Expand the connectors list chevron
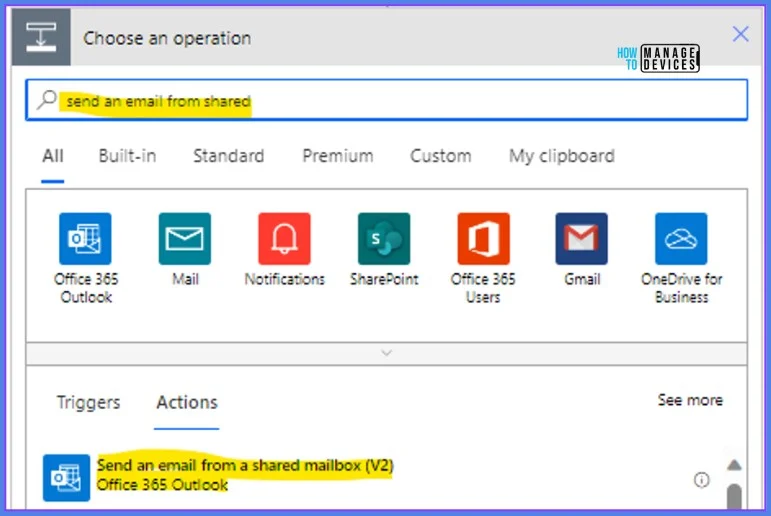 (386, 353)
